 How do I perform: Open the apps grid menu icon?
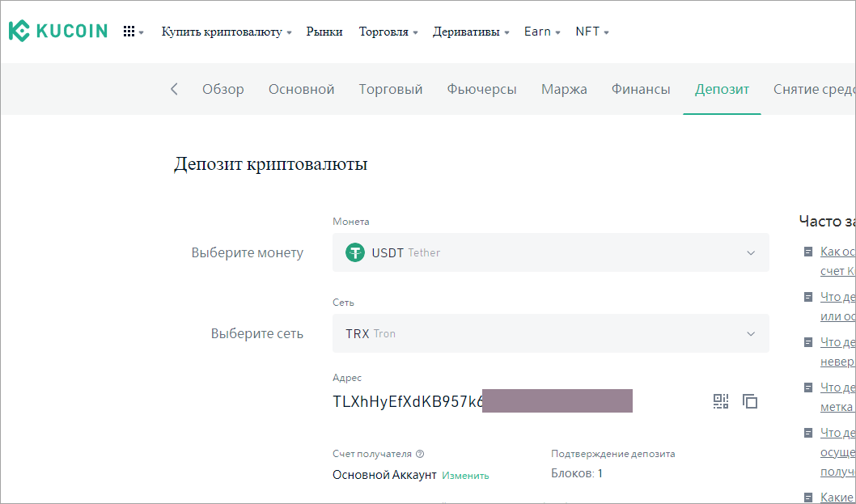tap(129, 31)
